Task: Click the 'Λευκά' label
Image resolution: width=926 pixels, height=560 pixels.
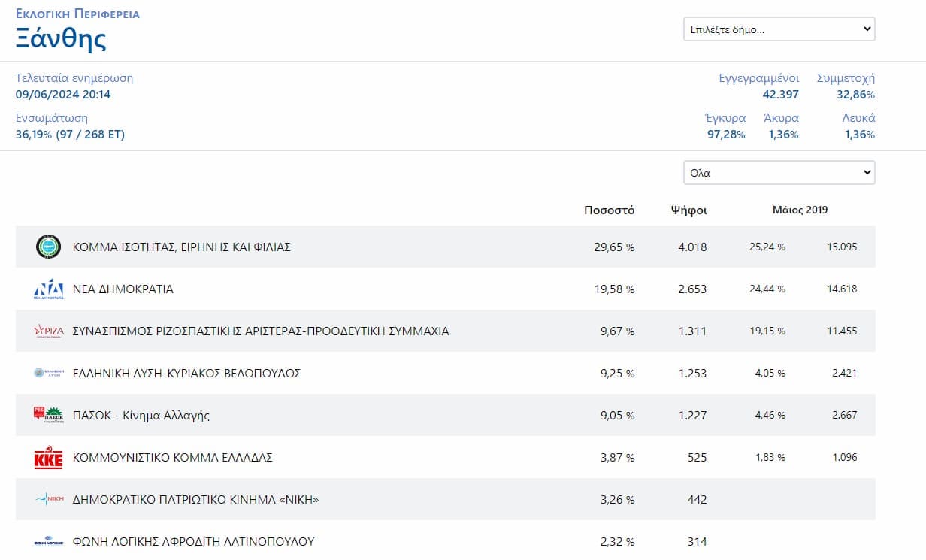Action: 858,118
